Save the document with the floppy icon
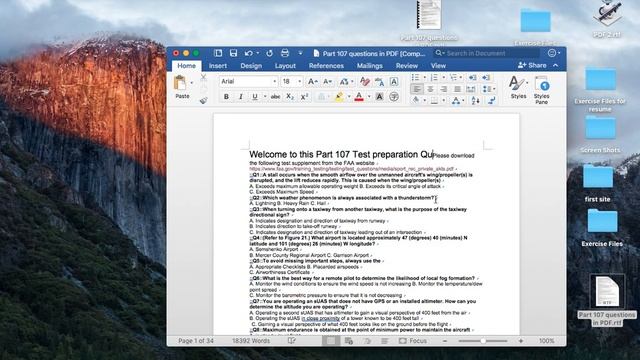 pyautogui.click(x=233, y=53)
